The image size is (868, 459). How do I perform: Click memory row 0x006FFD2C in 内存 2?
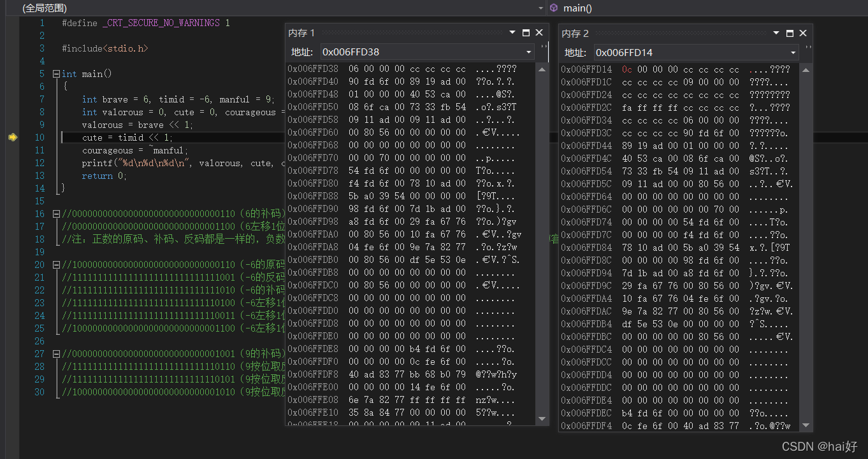tap(676, 108)
